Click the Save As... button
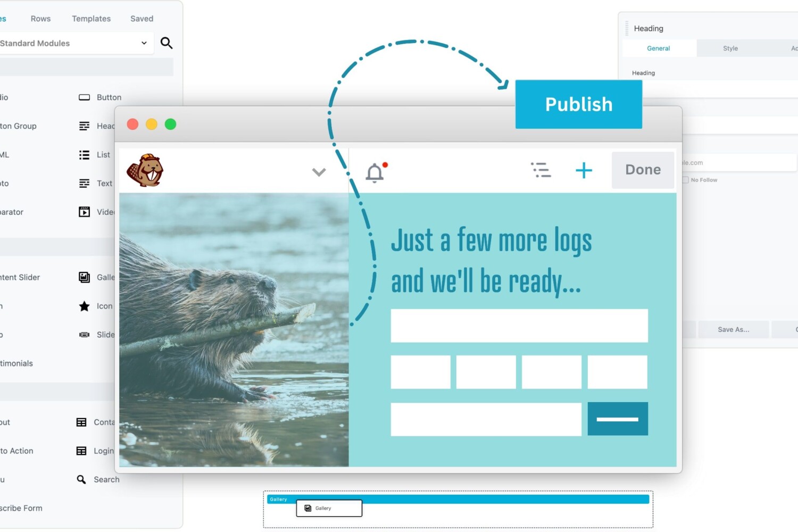The width and height of the screenshot is (798, 532). click(x=733, y=329)
